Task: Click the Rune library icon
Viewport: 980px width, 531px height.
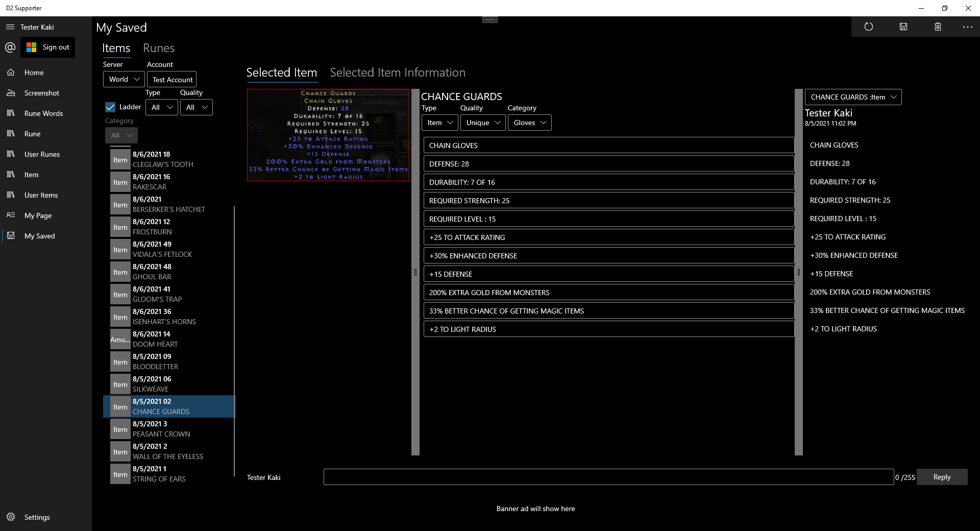Action: tap(11, 134)
